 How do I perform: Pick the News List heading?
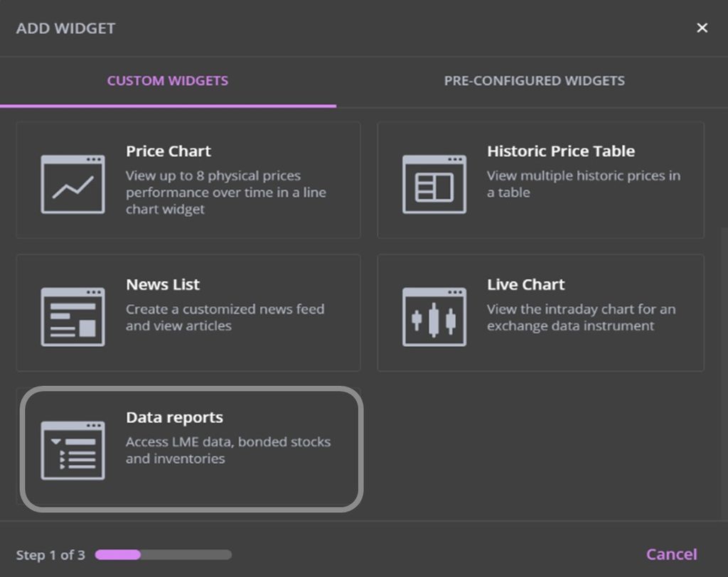(x=163, y=284)
